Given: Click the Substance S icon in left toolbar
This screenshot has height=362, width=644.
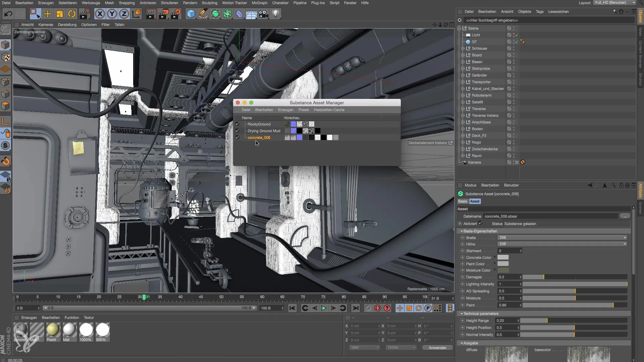Looking at the screenshot, I should pos(6,145).
